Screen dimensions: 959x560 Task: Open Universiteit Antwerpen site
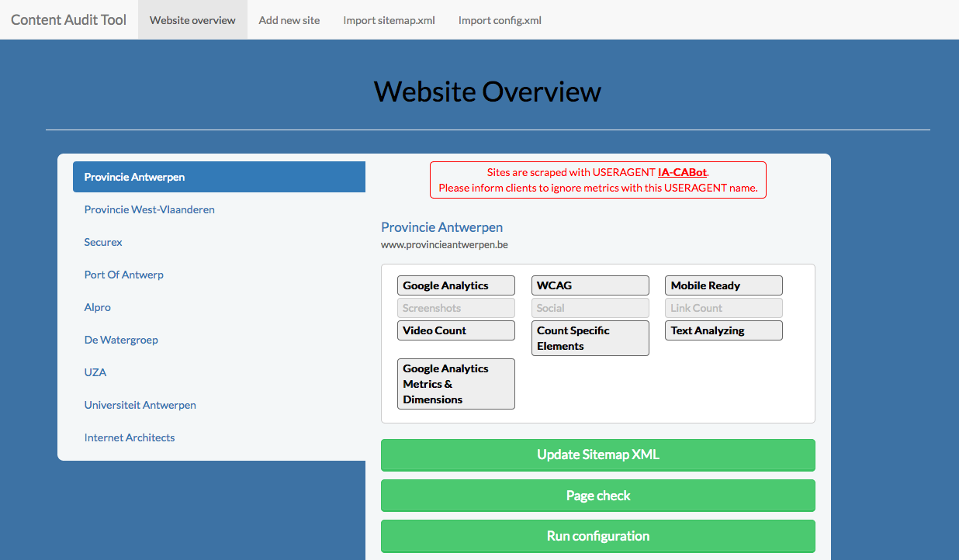219,405
